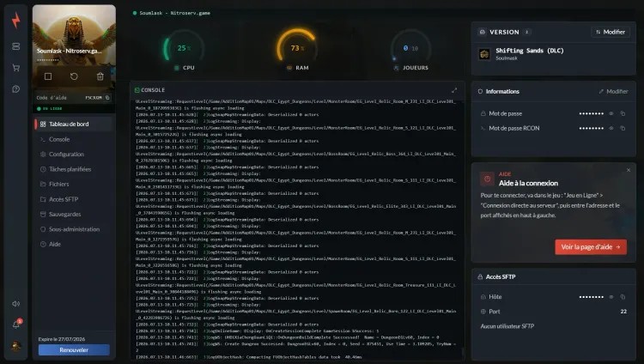The width and height of the screenshot is (644, 364).
Task: Open Tableau de bord menu item
Action: click(x=74, y=124)
